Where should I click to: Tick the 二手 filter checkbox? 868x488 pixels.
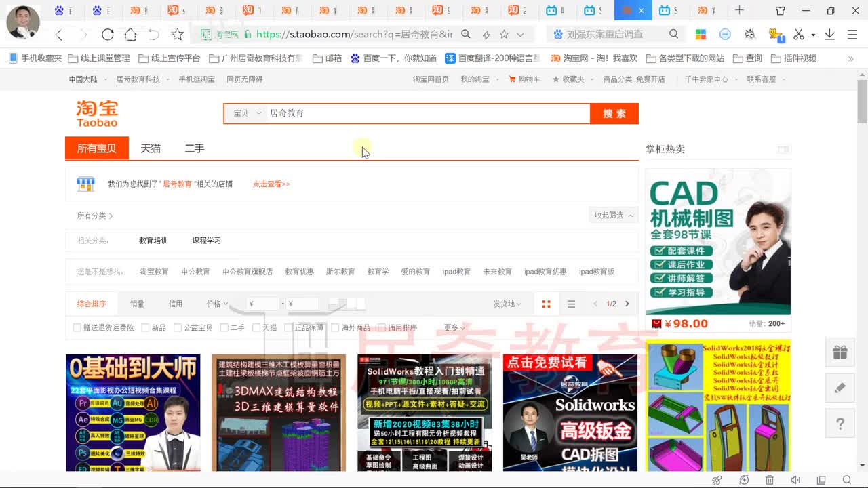(x=224, y=327)
